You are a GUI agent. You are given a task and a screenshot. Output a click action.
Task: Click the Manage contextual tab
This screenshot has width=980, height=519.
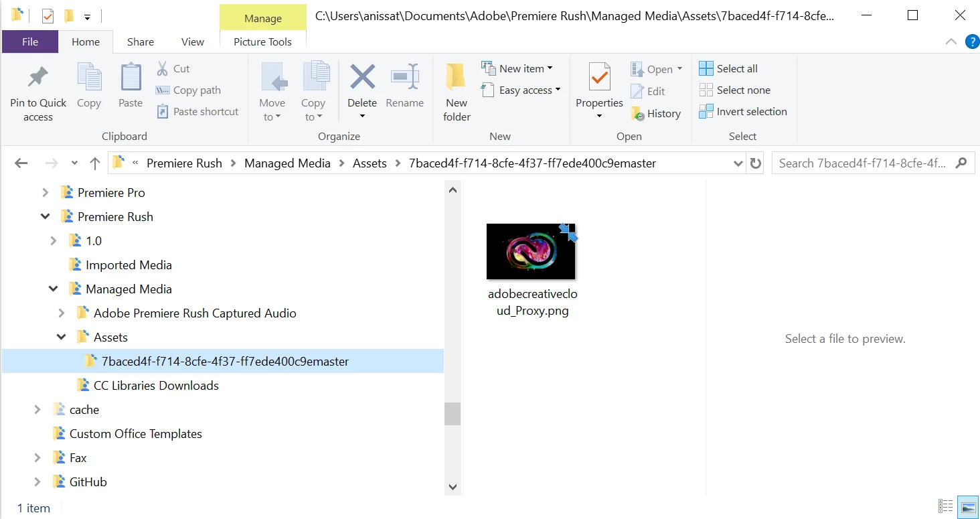click(x=262, y=18)
